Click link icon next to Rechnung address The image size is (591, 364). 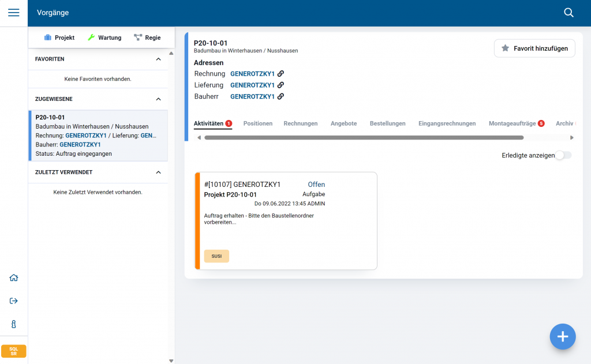coord(281,74)
